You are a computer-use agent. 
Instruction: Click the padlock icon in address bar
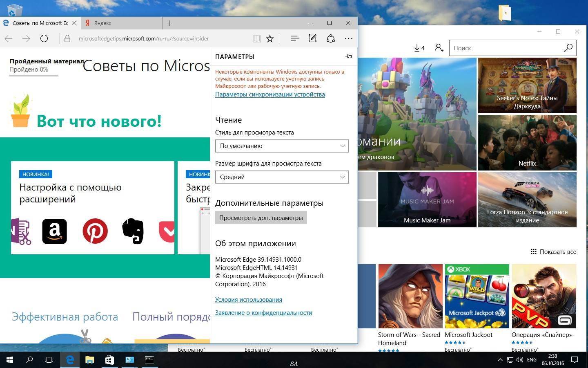click(x=68, y=38)
